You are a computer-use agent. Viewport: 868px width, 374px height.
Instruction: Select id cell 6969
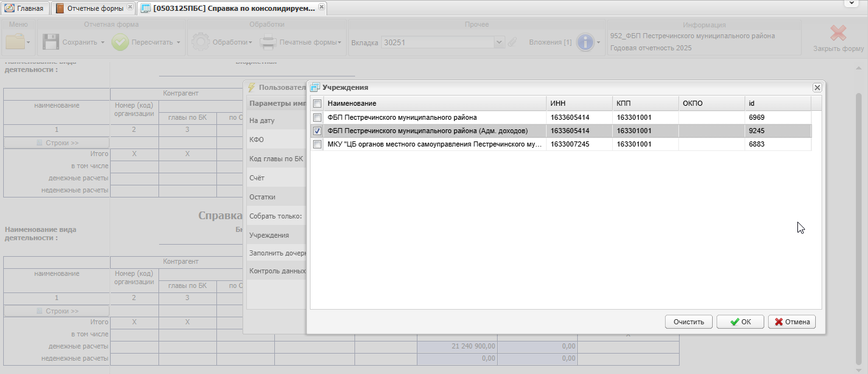coord(778,117)
